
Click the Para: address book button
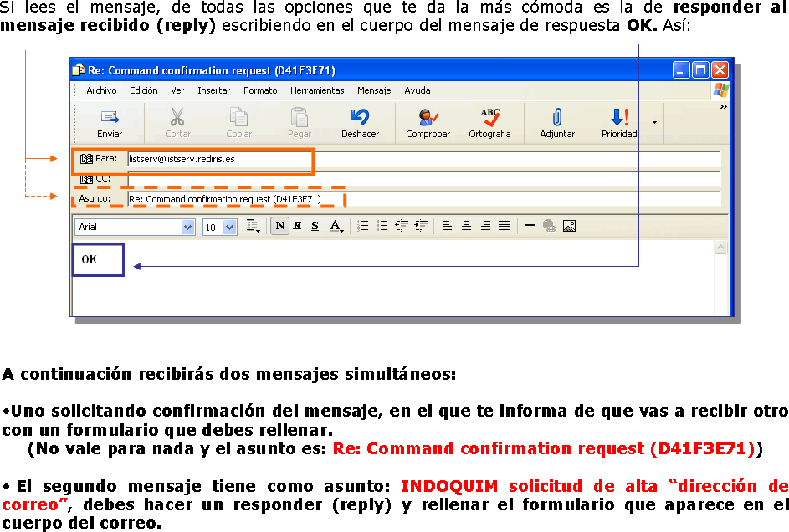[99, 158]
